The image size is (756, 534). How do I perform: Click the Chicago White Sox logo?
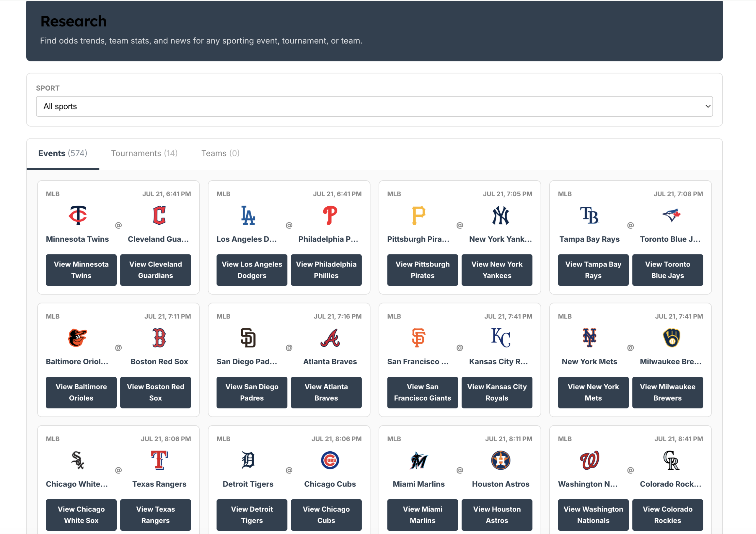click(77, 460)
